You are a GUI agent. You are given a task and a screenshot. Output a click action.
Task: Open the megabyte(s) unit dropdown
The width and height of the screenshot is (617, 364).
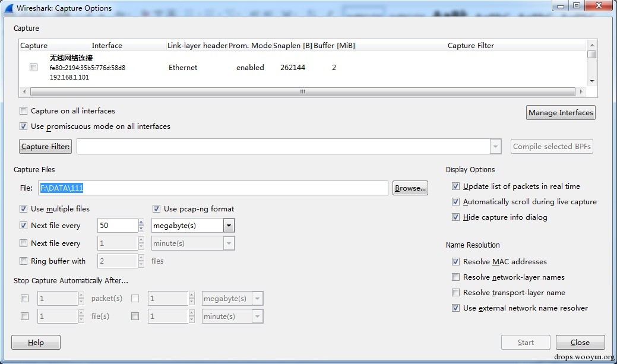click(229, 226)
